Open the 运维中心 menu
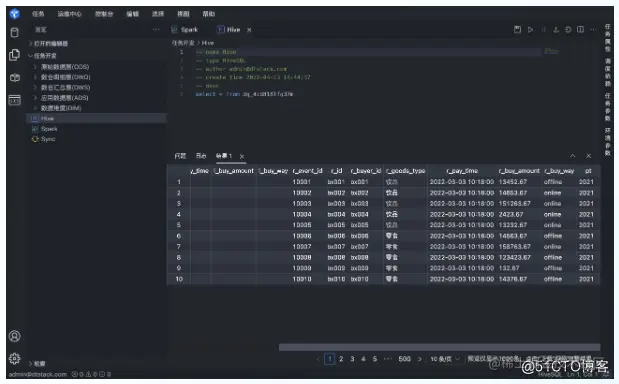619x384 pixels. click(69, 14)
